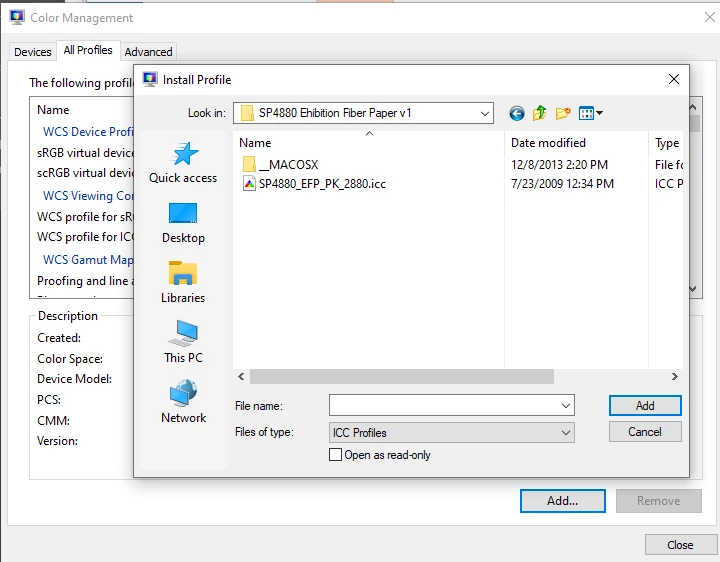Viewport: 720px width, 562px height.
Task: Click the Color Management window icon
Action: pos(17,17)
